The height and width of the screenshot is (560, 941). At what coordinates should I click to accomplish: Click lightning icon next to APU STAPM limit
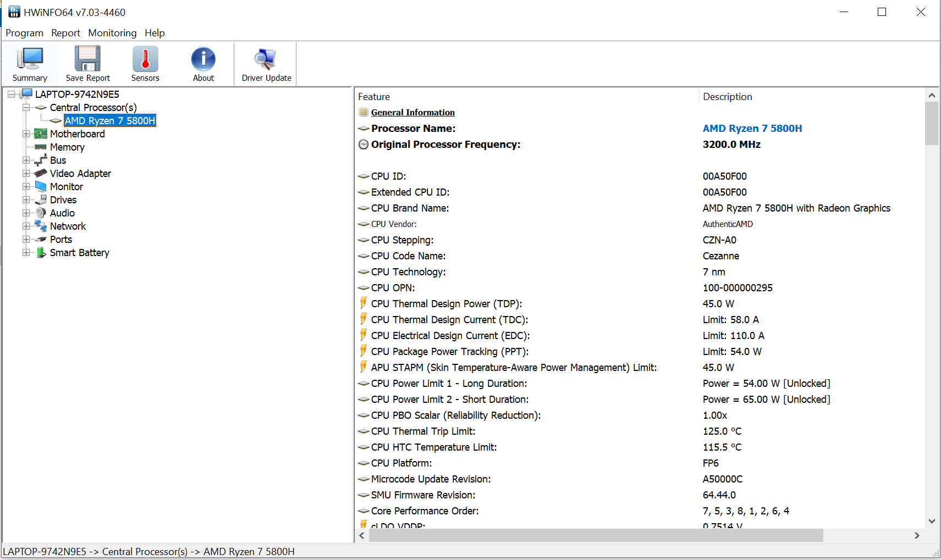[x=364, y=367]
